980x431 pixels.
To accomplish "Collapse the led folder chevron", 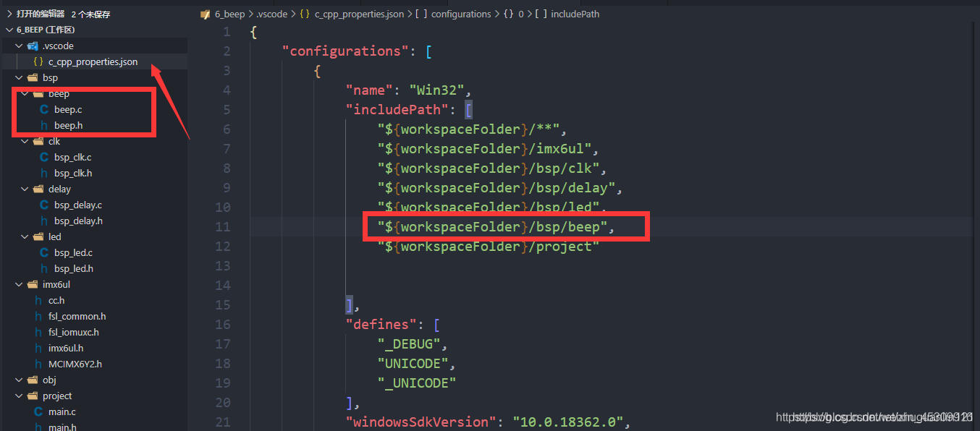I will tap(25, 236).
